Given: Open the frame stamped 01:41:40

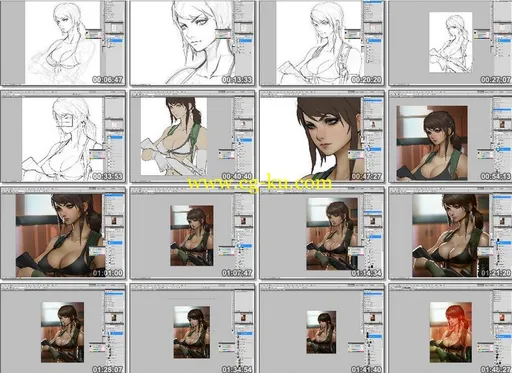Looking at the screenshot, I should click(322, 328).
